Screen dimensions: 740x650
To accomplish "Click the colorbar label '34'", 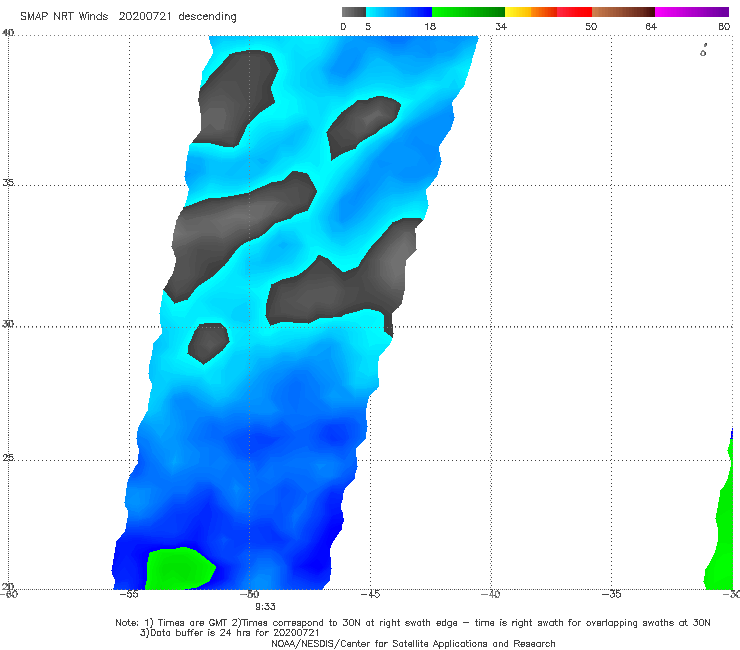I will point(501,26).
